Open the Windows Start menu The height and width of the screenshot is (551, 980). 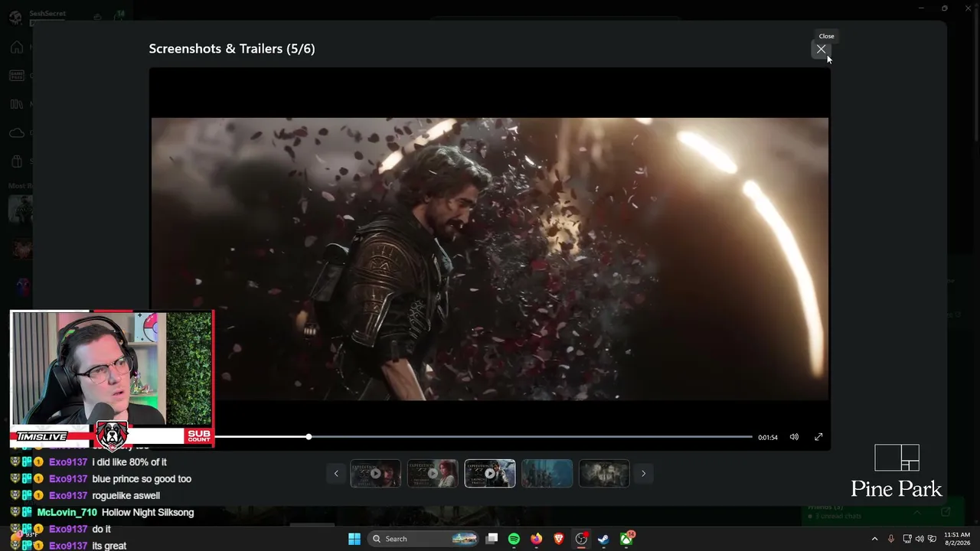pyautogui.click(x=354, y=539)
